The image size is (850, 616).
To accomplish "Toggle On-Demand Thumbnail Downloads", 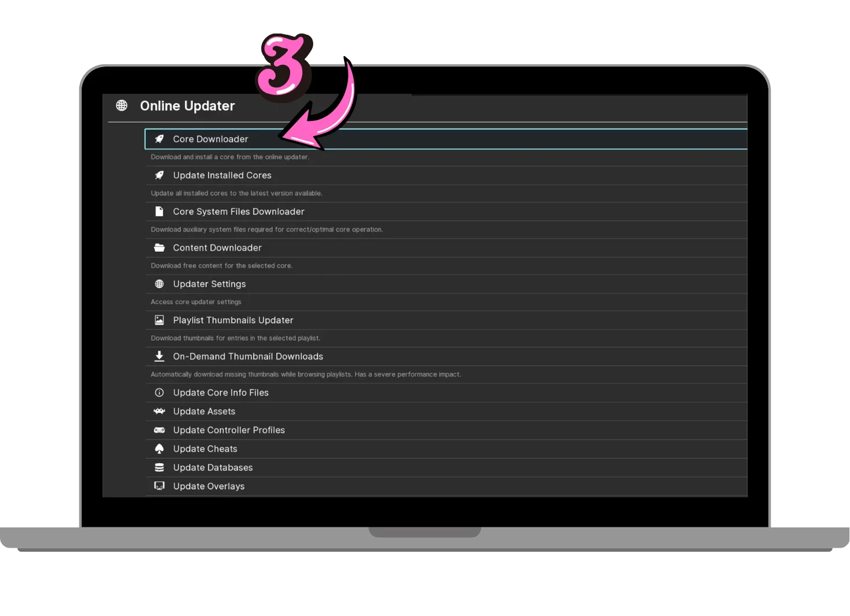I will 446,356.
